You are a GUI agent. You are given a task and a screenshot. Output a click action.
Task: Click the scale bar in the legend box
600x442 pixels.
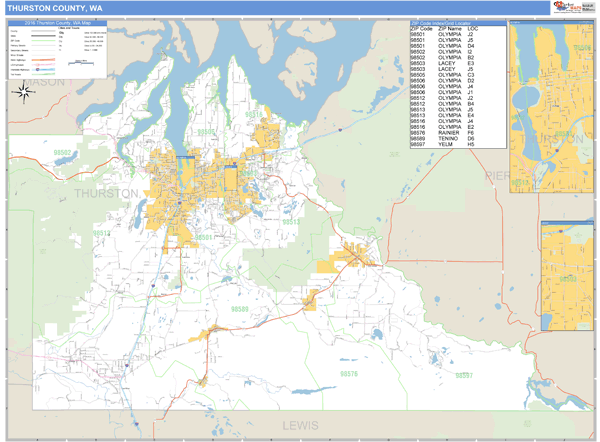tap(81, 63)
